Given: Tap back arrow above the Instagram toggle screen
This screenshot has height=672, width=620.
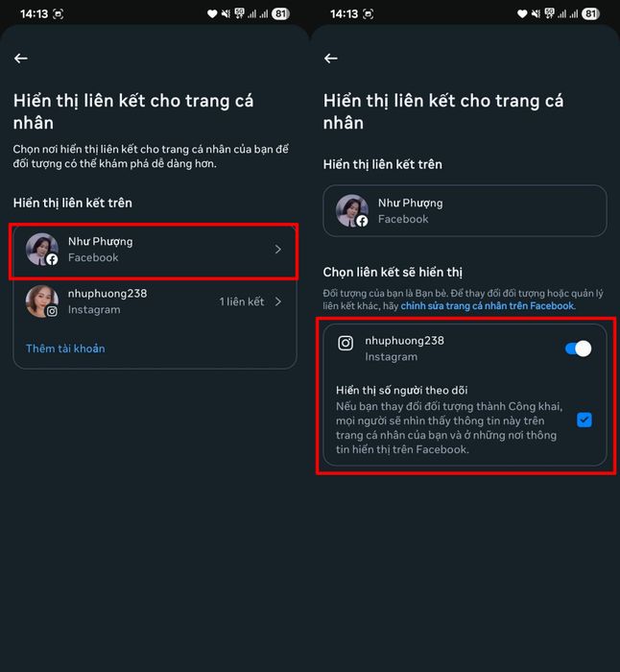Looking at the screenshot, I should (331, 59).
